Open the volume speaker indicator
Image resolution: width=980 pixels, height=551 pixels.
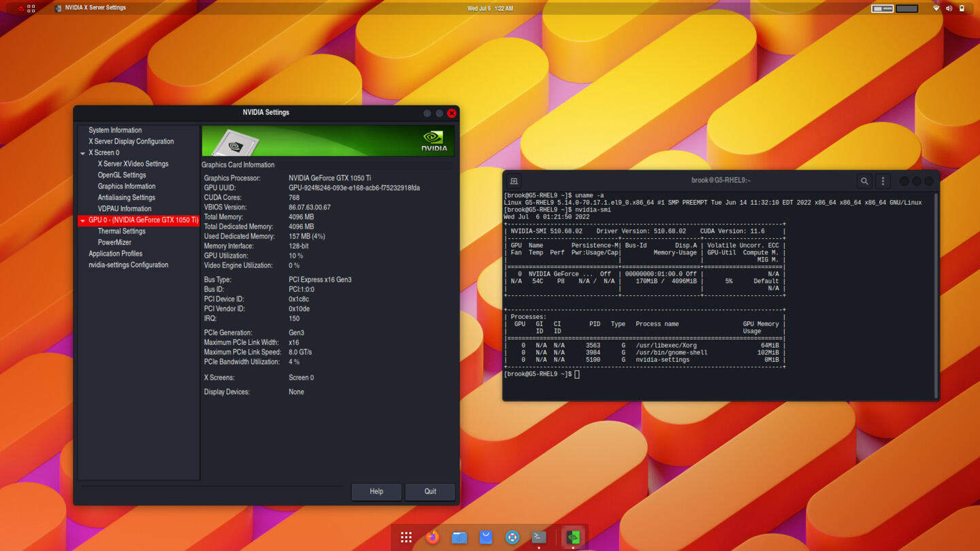click(949, 8)
